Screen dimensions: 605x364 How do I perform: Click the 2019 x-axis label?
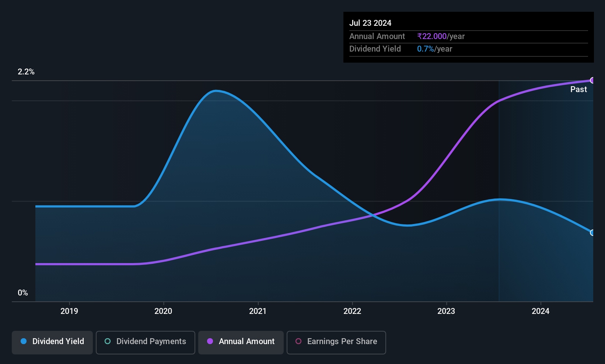[x=69, y=311]
